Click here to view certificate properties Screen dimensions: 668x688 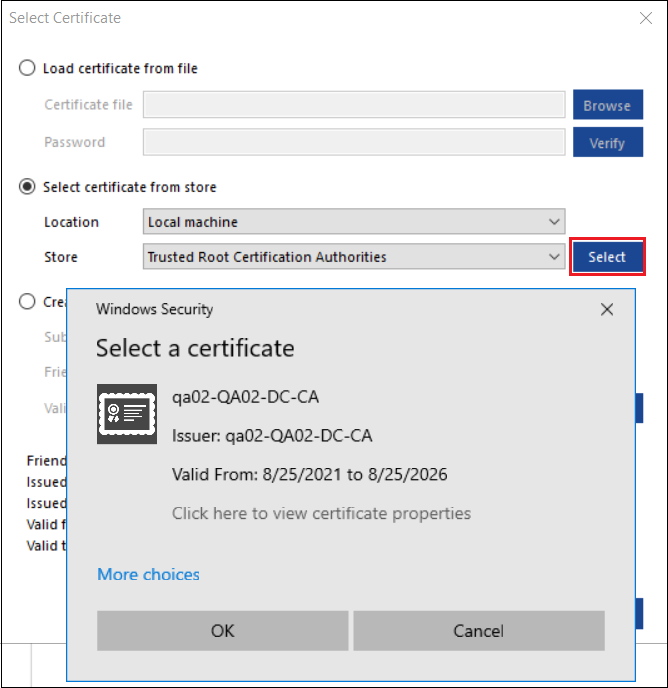[x=321, y=513]
